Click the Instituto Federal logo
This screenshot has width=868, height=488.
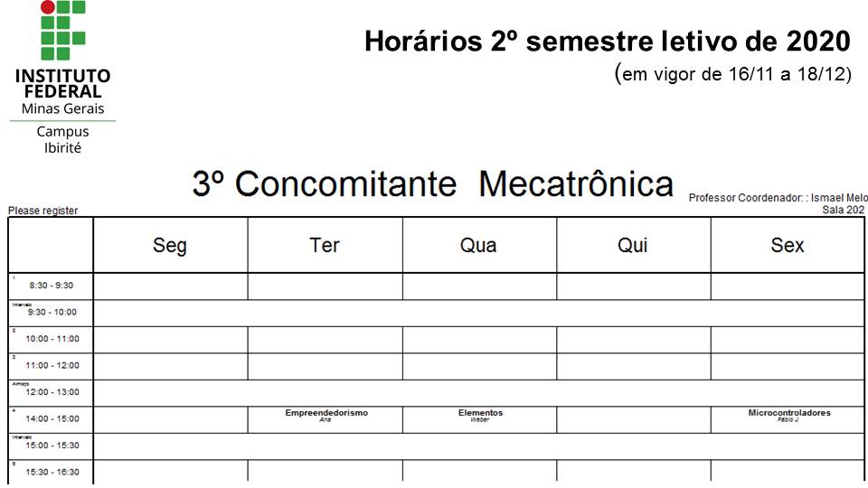[x=62, y=77]
